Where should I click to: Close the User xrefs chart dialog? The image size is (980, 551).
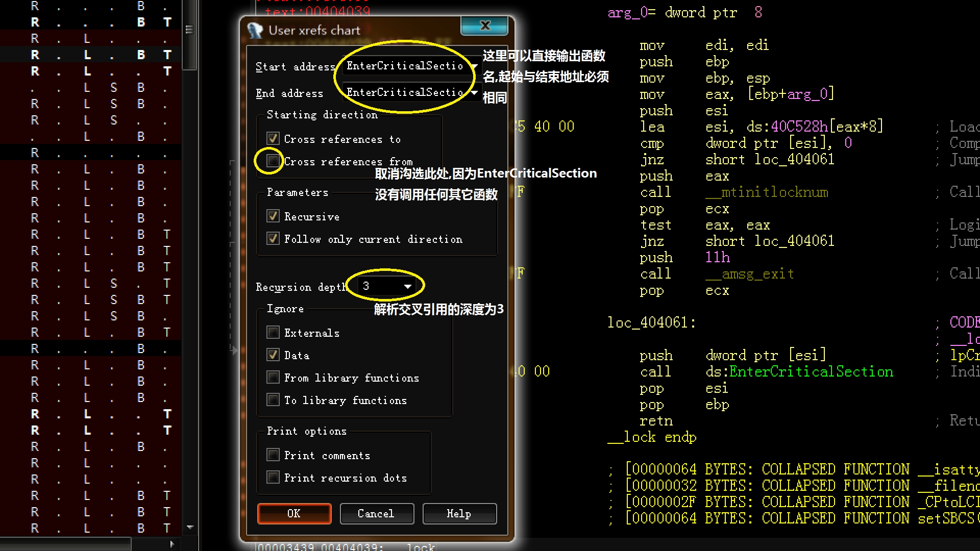[484, 26]
